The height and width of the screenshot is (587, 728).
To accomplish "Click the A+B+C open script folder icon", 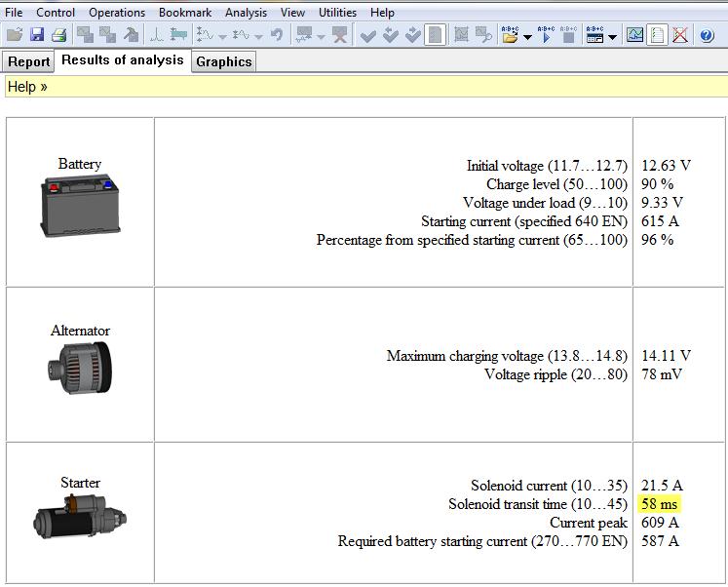I will (510, 35).
